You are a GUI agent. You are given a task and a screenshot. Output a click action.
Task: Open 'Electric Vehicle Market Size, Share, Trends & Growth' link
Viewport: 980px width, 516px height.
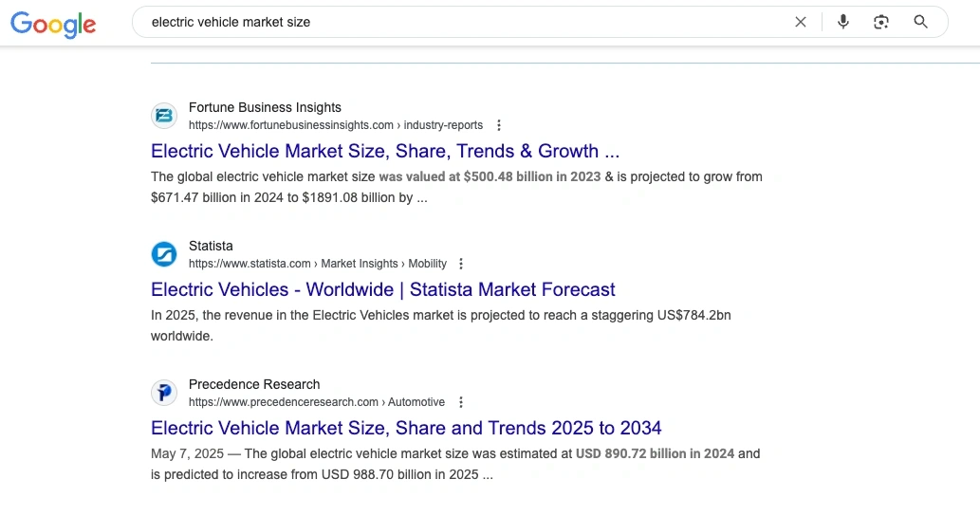[x=385, y=151]
